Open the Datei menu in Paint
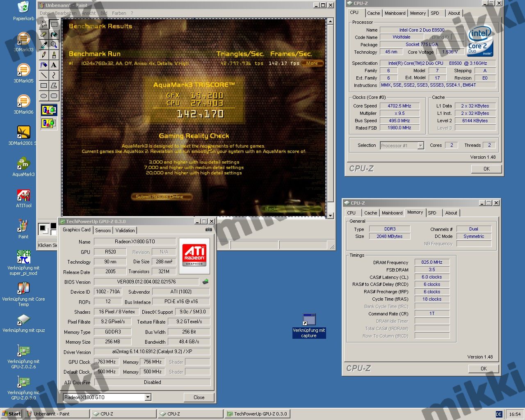Viewport: 525px width, 420px height. pos(45,13)
